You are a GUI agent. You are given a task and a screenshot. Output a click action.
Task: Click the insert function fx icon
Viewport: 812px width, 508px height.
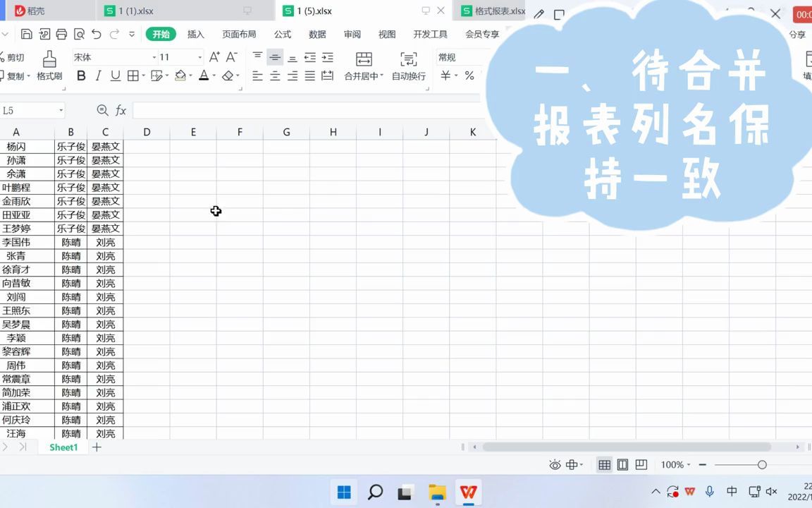click(x=120, y=110)
